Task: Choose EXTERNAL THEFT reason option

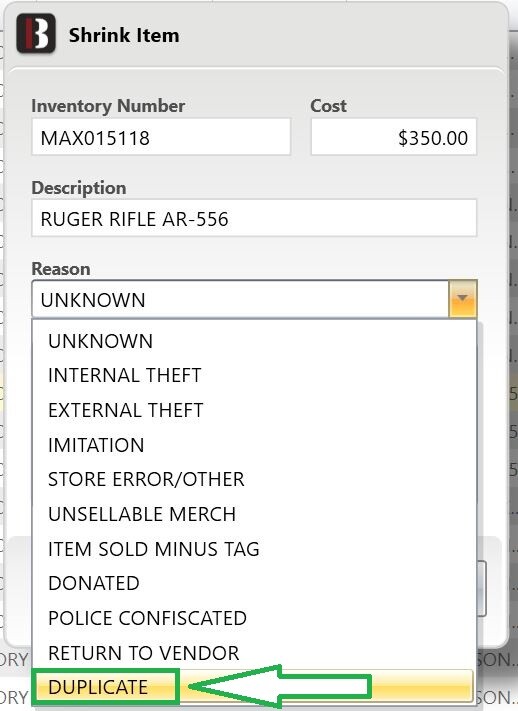Action: pyautogui.click(x=254, y=410)
